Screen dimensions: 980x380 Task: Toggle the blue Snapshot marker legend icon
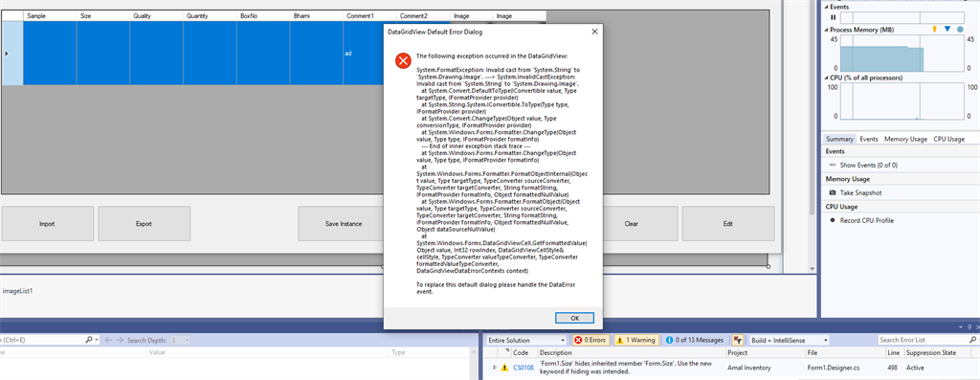[947, 30]
